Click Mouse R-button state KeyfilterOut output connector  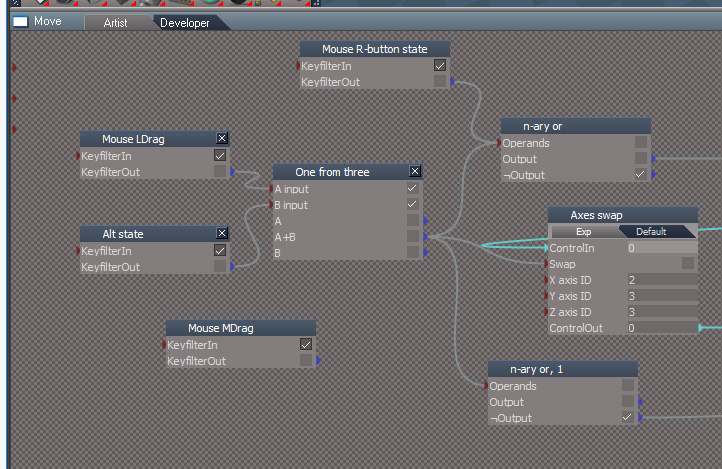pos(453,82)
